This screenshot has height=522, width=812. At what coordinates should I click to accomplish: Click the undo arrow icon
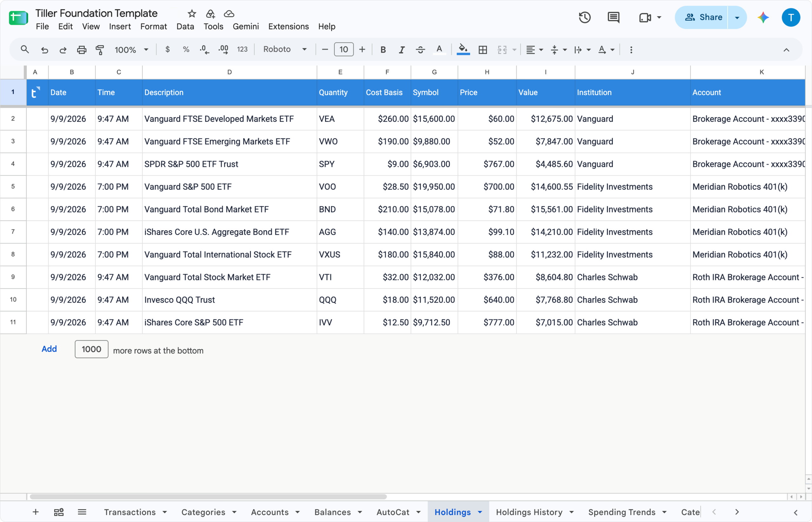(44, 50)
